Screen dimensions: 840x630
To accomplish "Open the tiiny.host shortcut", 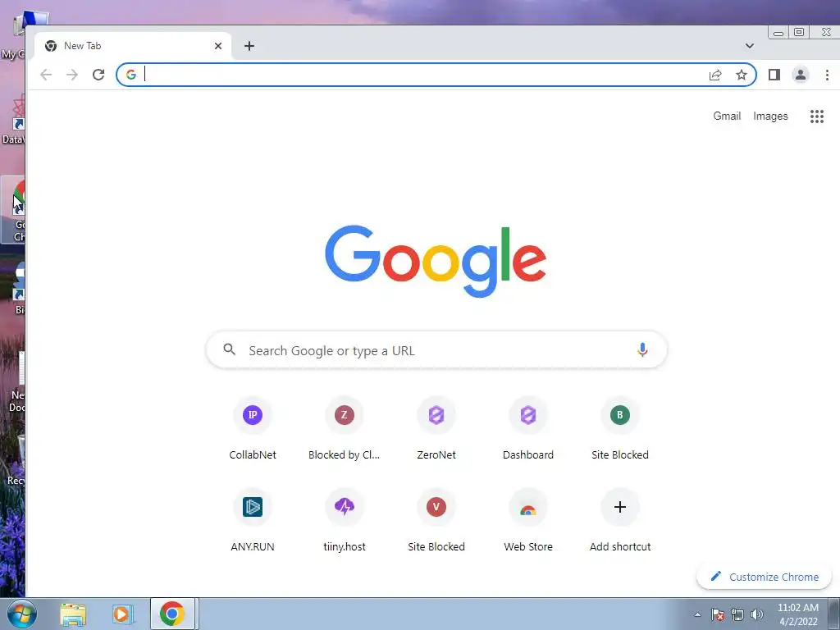I will 345,519.
